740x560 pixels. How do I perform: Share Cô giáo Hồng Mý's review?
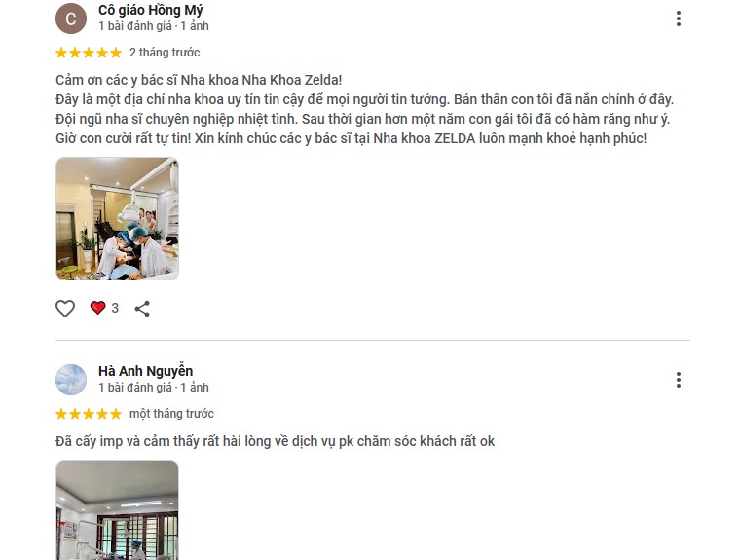pos(142,309)
